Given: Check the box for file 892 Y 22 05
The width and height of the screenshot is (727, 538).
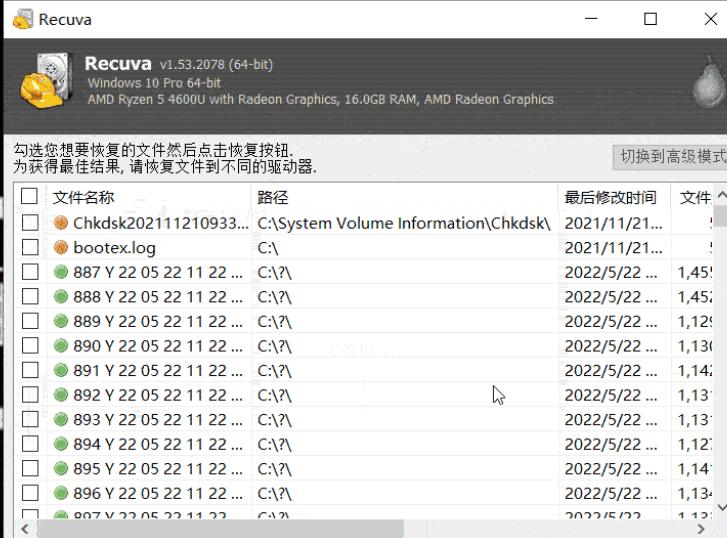Looking at the screenshot, I should 30,395.
